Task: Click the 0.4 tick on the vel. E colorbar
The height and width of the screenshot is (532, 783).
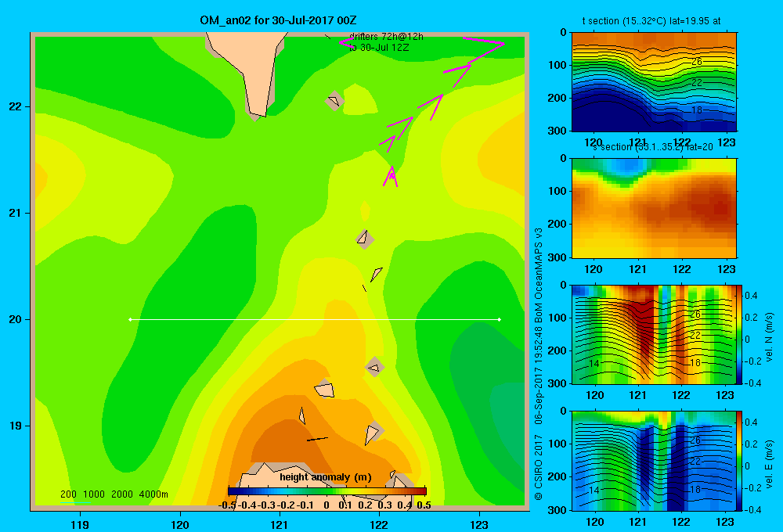Action: point(751,422)
